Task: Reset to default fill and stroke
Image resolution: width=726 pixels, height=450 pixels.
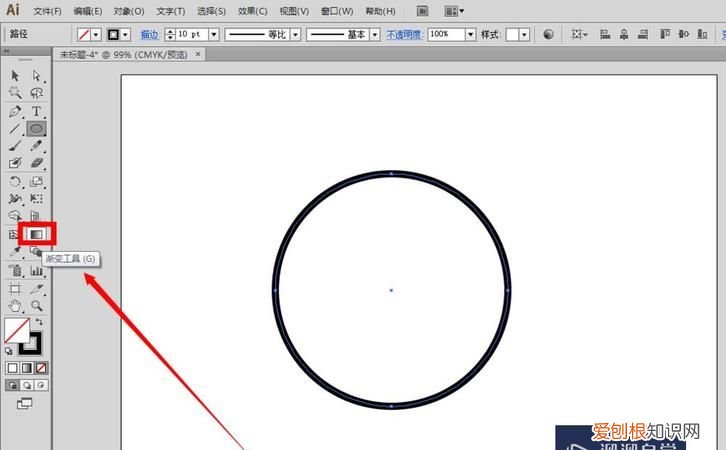Action: (x=9, y=351)
